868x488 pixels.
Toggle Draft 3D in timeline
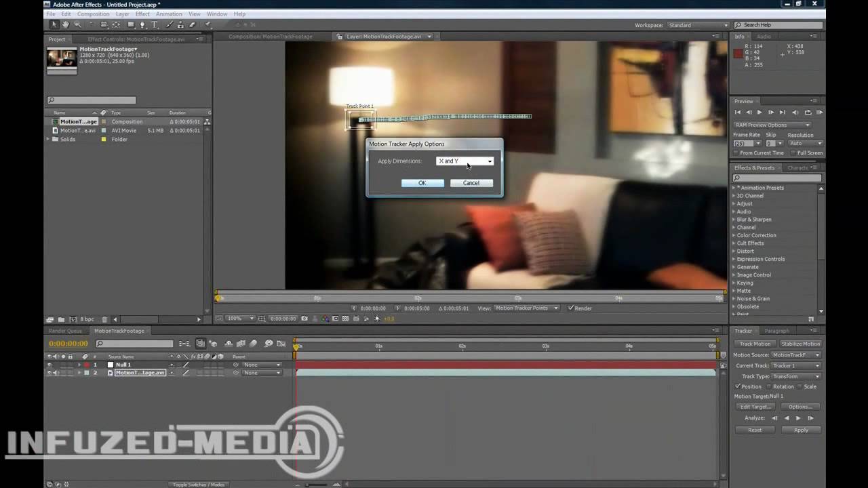[x=213, y=344]
